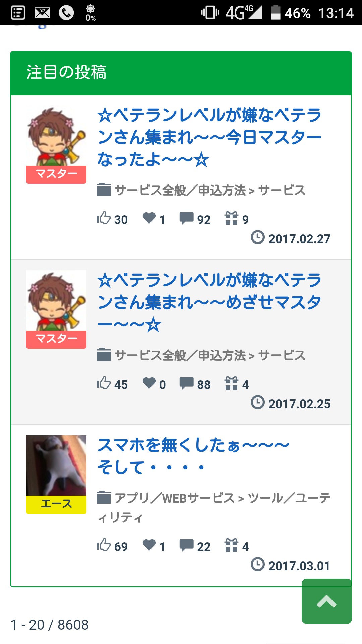Like the second post with 45 thumbs-up
This screenshot has height=644, width=362.
point(104,383)
